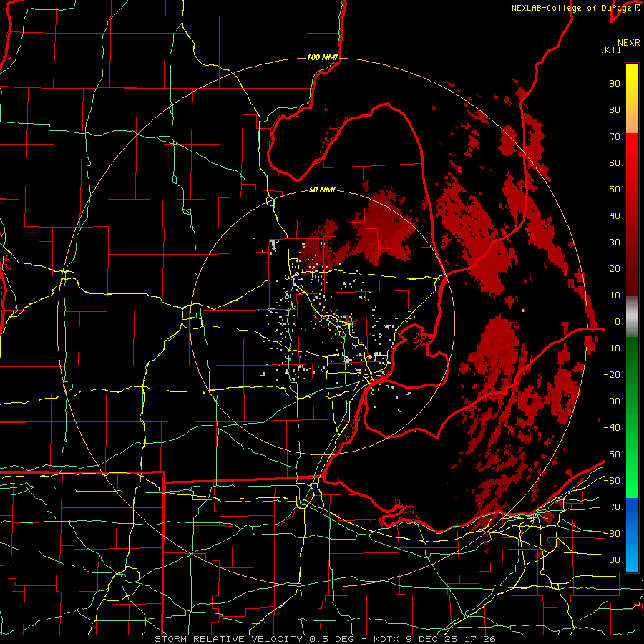Click the 80 value on velocity scale

click(x=615, y=109)
